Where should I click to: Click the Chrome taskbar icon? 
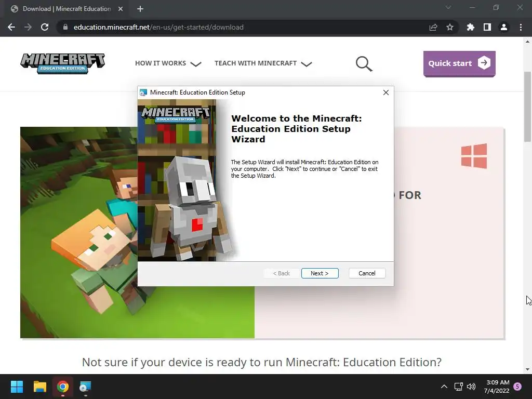(63, 387)
